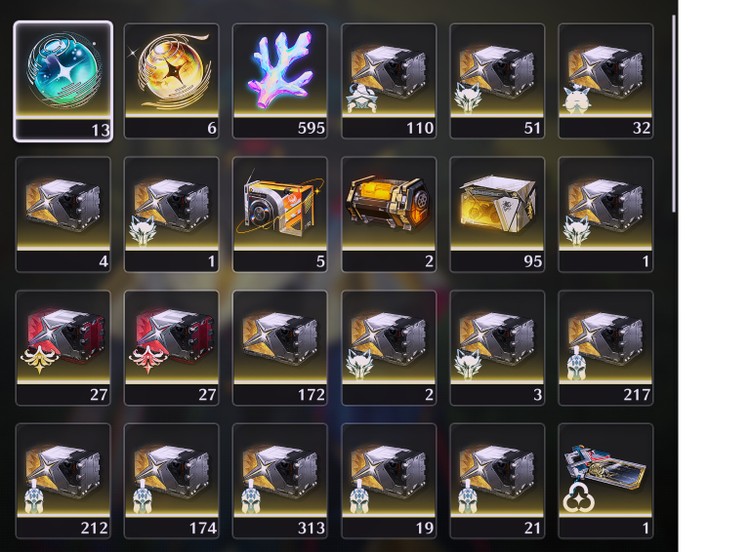Choose red chest with pink emblem

172,348
